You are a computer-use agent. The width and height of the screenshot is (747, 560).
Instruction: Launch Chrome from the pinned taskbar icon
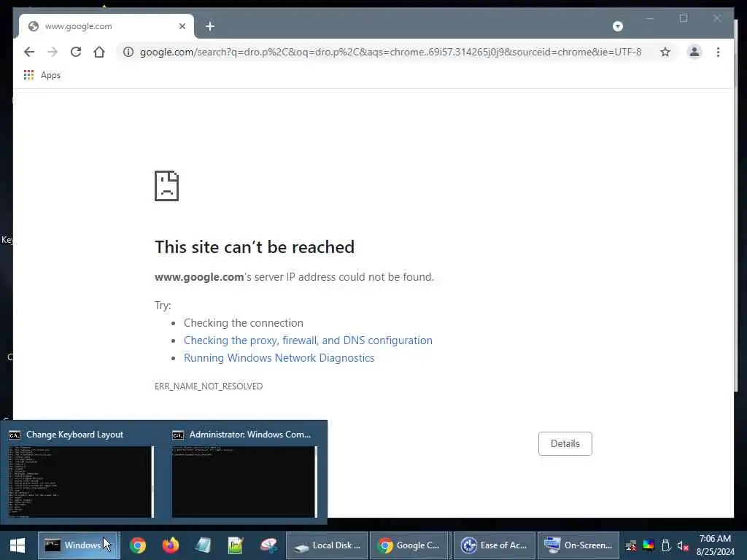(138, 545)
